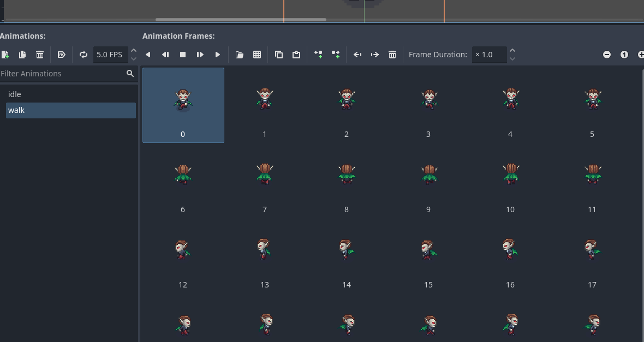Image resolution: width=644 pixels, height=342 pixels.
Task: Zoom out the frame thumbnails
Action: pos(607,55)
